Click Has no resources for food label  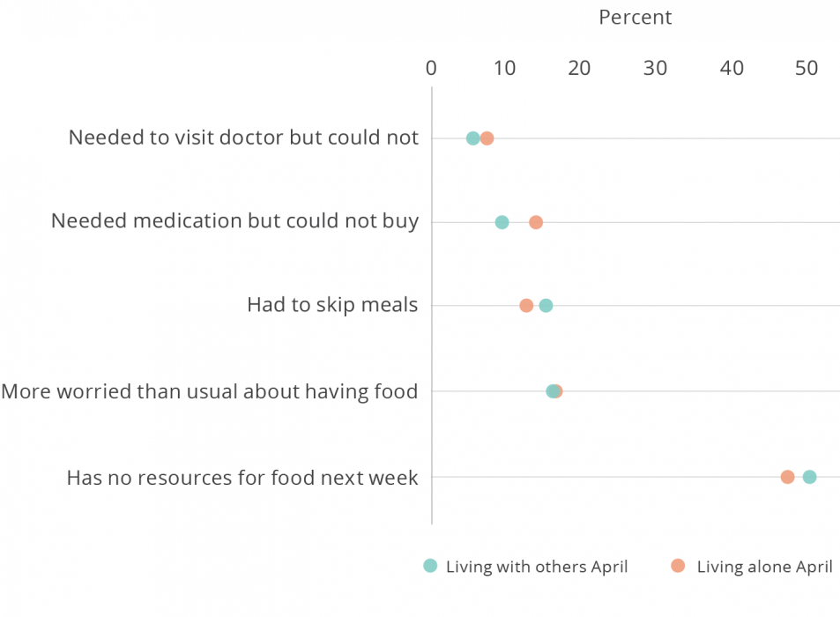[x=242, y=478]
